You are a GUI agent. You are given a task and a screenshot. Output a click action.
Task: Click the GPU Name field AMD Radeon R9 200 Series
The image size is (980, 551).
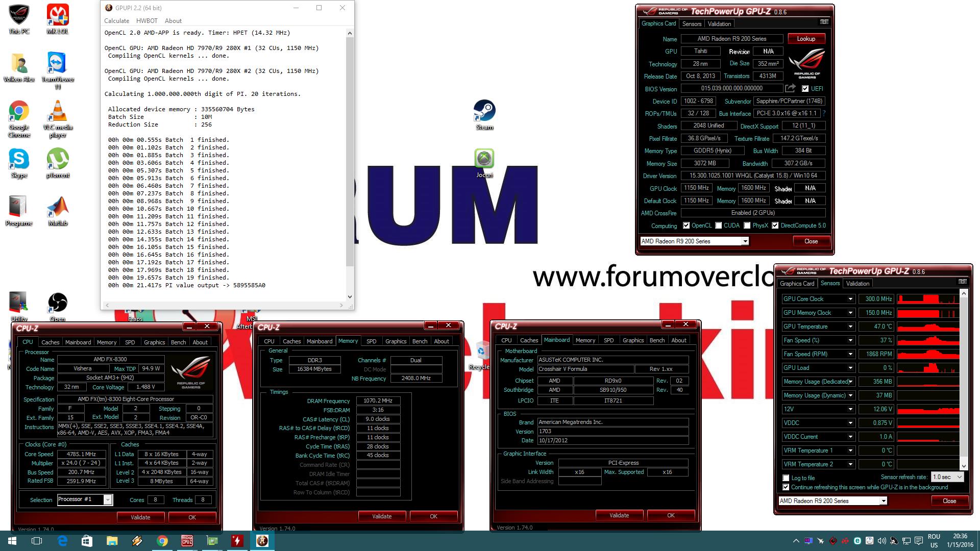click(731, 39)
